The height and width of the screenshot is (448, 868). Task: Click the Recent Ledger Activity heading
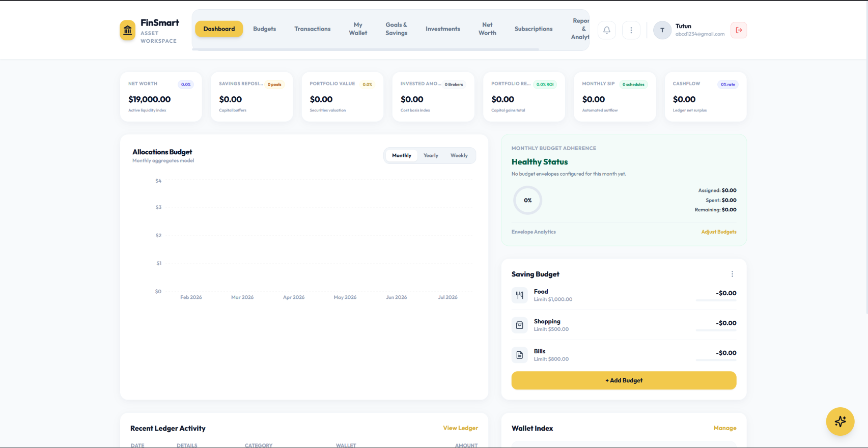coord(168,428)
